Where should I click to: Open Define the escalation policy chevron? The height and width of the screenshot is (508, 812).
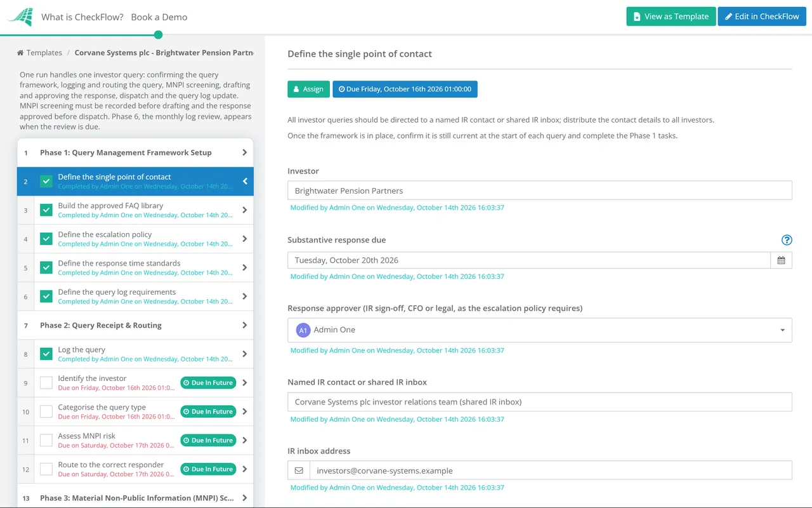(x=245, y=239)
